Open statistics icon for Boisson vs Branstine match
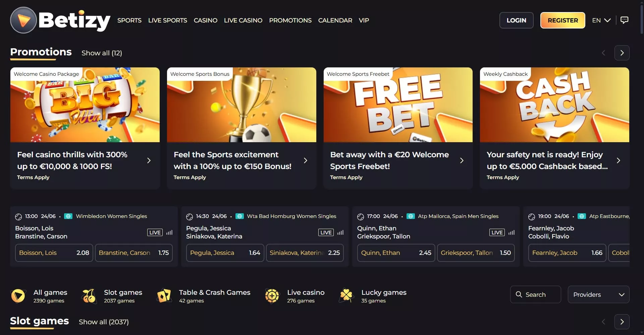This screenshot has width=644, height=335. (x=169, y=232)
